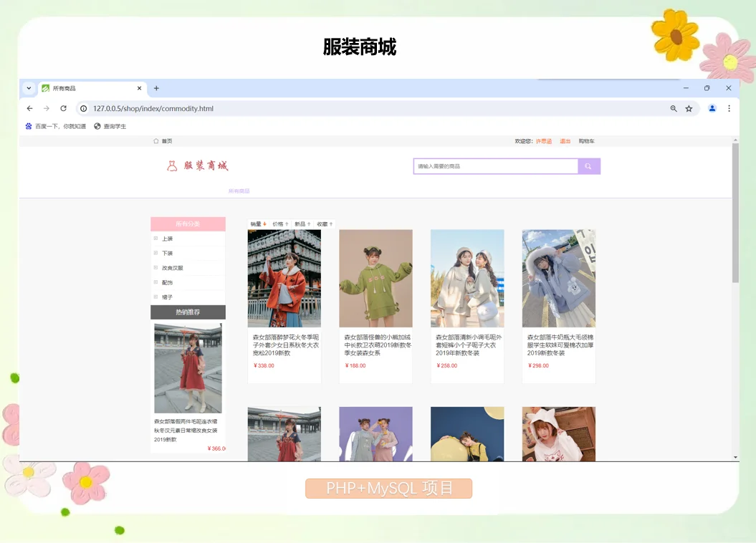Toggle the 收藏 sort arrow
Viewport: 756px width, 543px height.
tap(331, 224)
